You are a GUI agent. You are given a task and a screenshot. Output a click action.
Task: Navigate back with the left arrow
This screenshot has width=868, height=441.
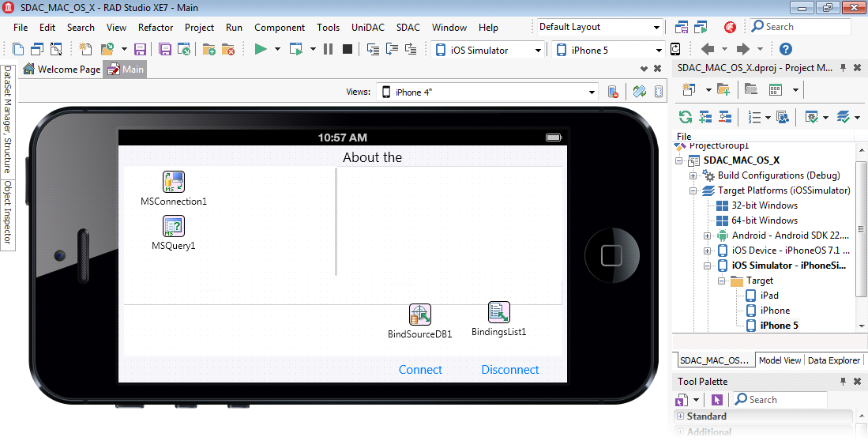click(x=708, y=49)
